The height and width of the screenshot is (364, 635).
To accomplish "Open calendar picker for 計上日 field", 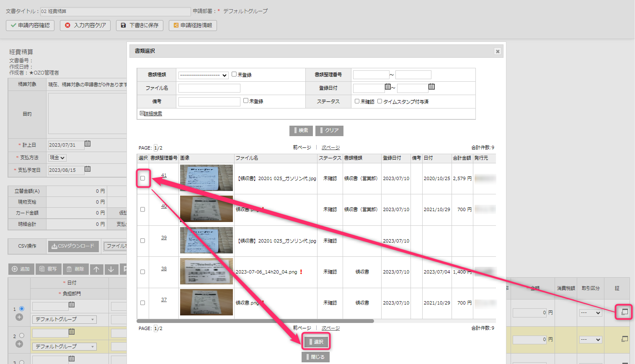I will click(x=88, y=144).
